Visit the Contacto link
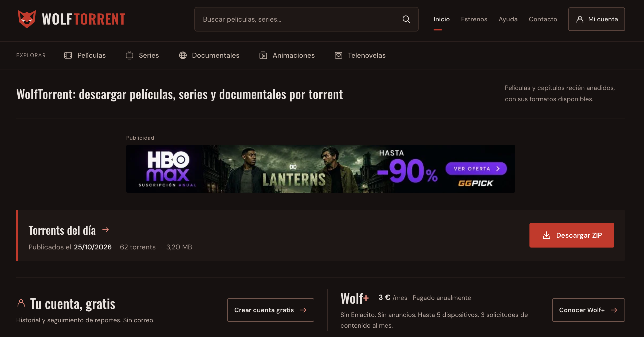Viewport: 644px width, 337px height. point(543,19)
